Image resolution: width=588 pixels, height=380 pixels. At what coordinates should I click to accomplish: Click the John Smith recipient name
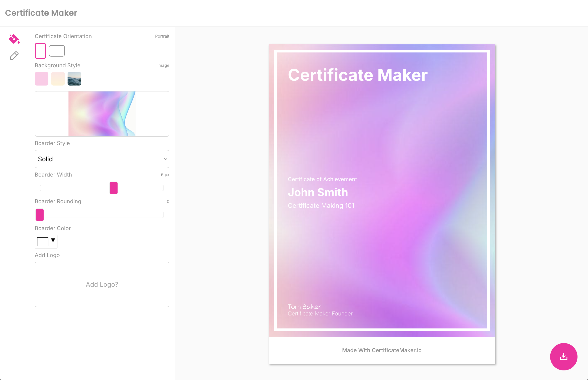tap(318, 192)
